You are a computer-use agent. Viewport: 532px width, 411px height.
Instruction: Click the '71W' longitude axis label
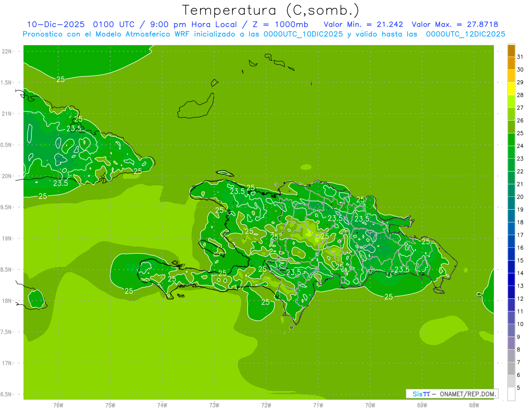click(x=318, y=405)
